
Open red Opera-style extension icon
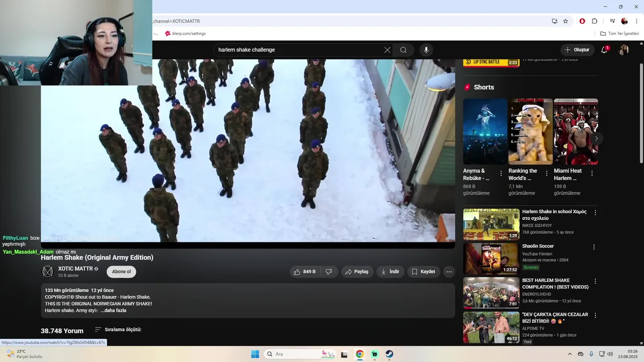click(582, 21)
